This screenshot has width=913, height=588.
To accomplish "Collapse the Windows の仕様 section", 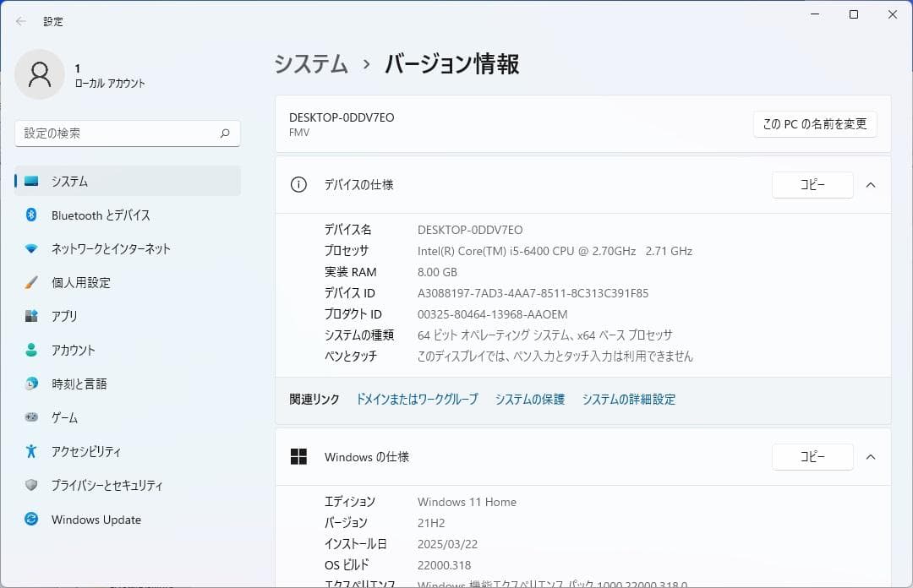I will click(872, 457).
